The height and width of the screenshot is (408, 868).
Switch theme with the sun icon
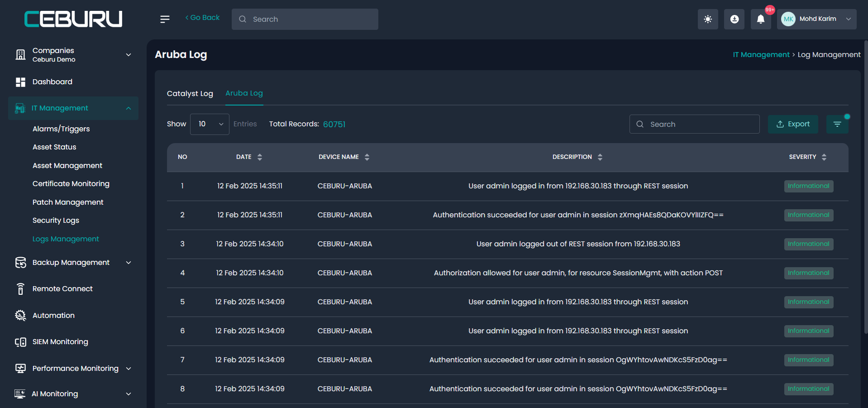coord(708,19)
